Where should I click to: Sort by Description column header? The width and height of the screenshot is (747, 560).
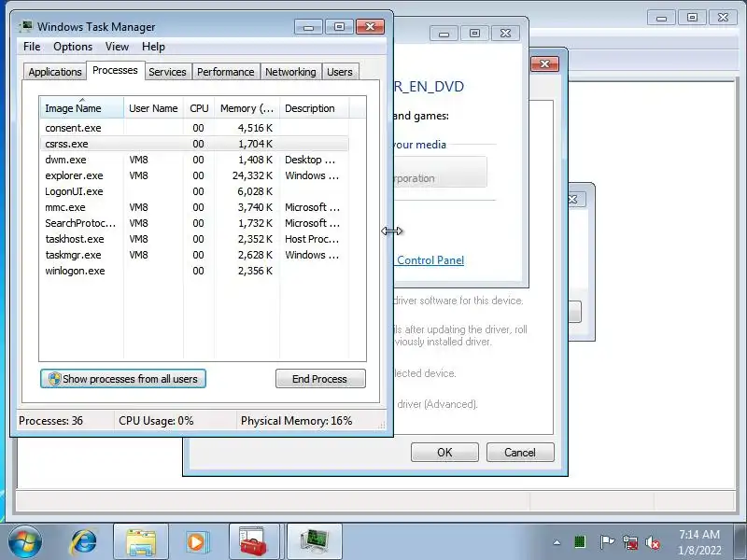[x=314, y=108]
